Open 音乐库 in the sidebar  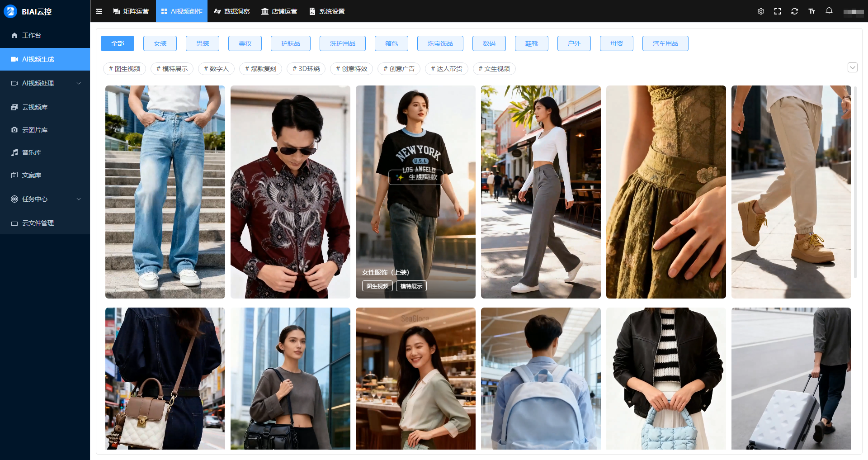click(45, 152)
